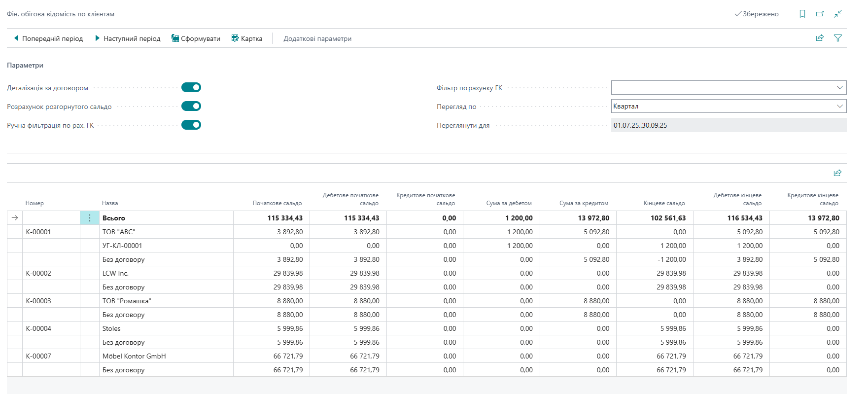Click the share icon above the table

tap(837, 173)
